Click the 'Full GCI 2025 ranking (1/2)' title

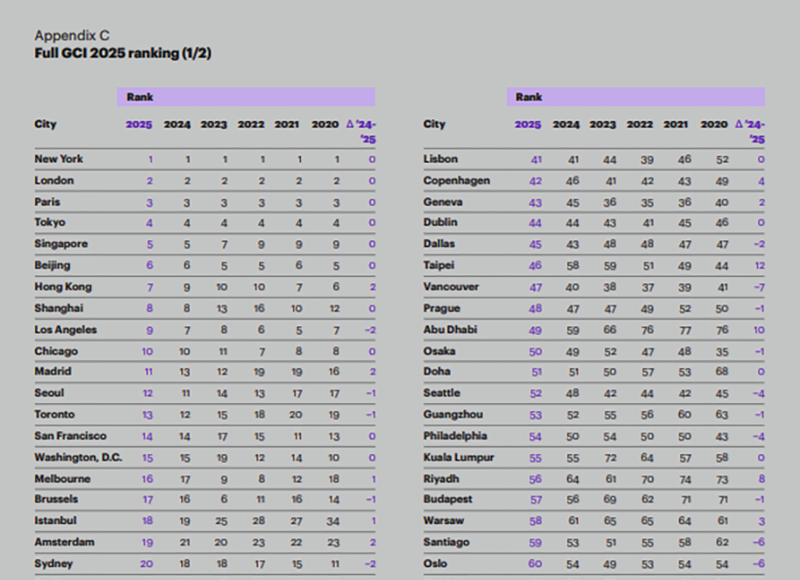[x=123, y=53]
